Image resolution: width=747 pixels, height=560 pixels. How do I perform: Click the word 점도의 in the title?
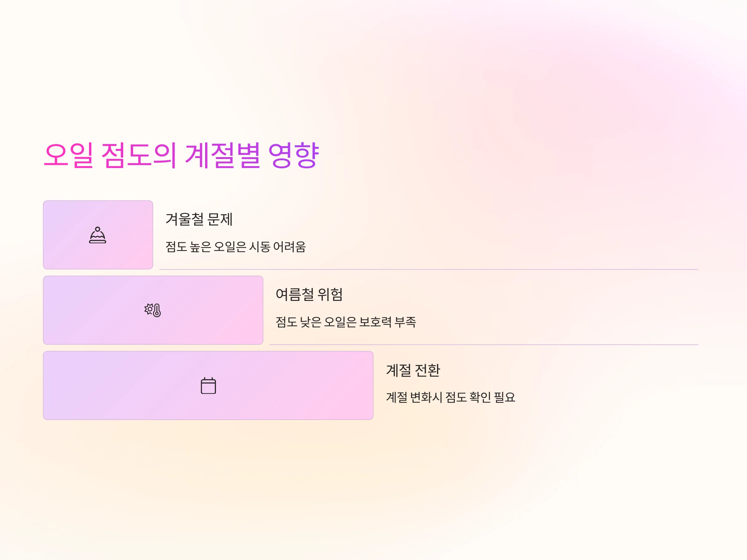point(139,155)
